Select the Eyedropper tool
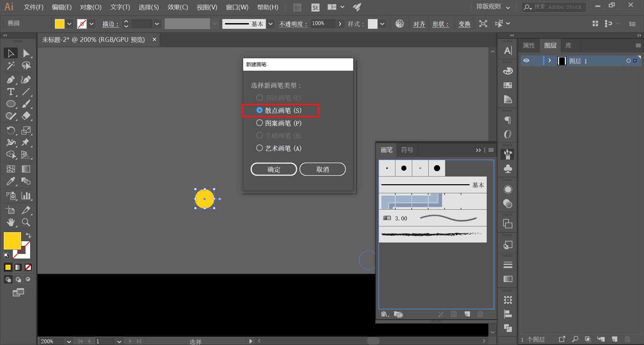This screenshot has height=345, width=644. (x=11, y=181)
